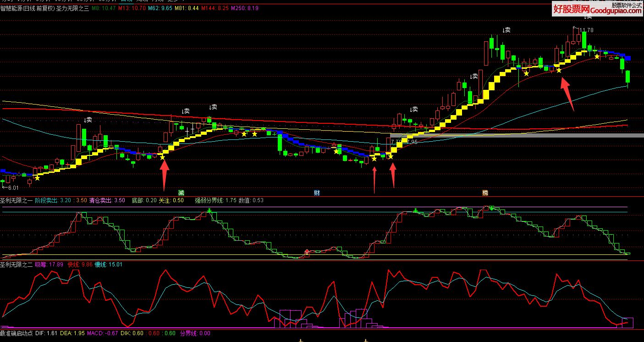Click the 快线: 9.86 value
This screenshot has height=342, width=644.
pos(80,264)
